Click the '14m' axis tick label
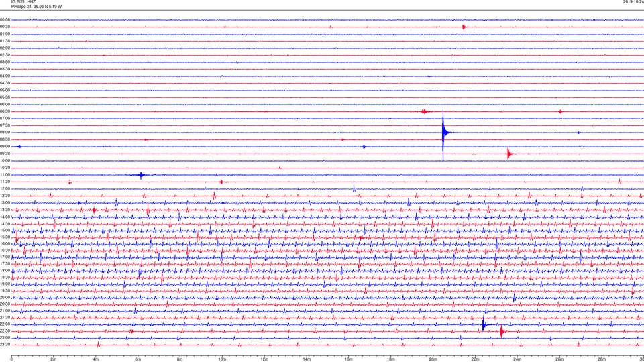644x362 pixels. (307, 359)
